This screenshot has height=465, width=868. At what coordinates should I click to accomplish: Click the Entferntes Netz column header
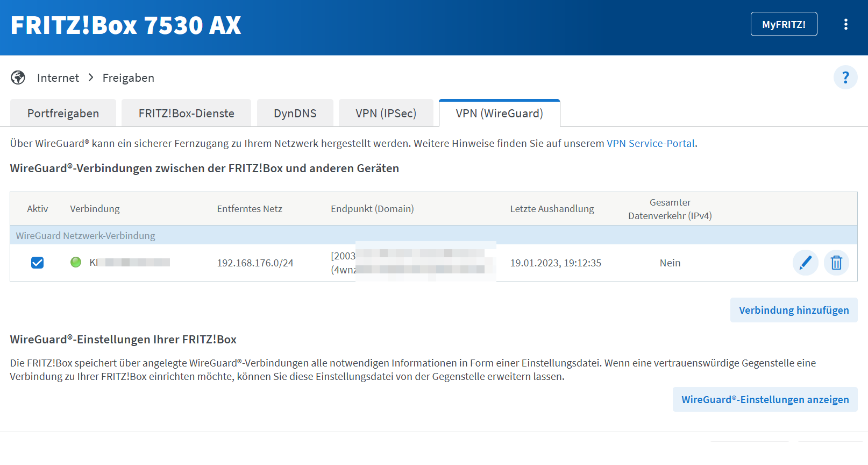[x=250, y=209]
